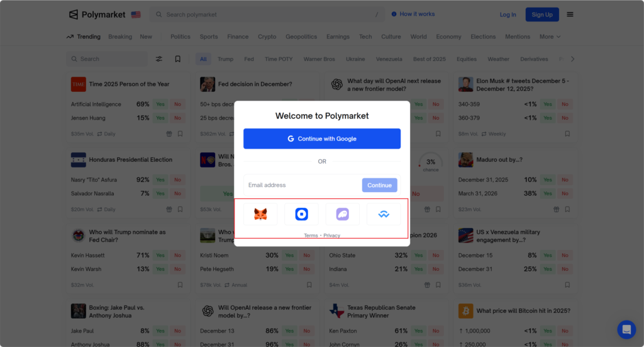This screenshot has height=347, width=644.
Task: Click the filter sliders icon
Action: pyautogui.click(x=159, y=59)
